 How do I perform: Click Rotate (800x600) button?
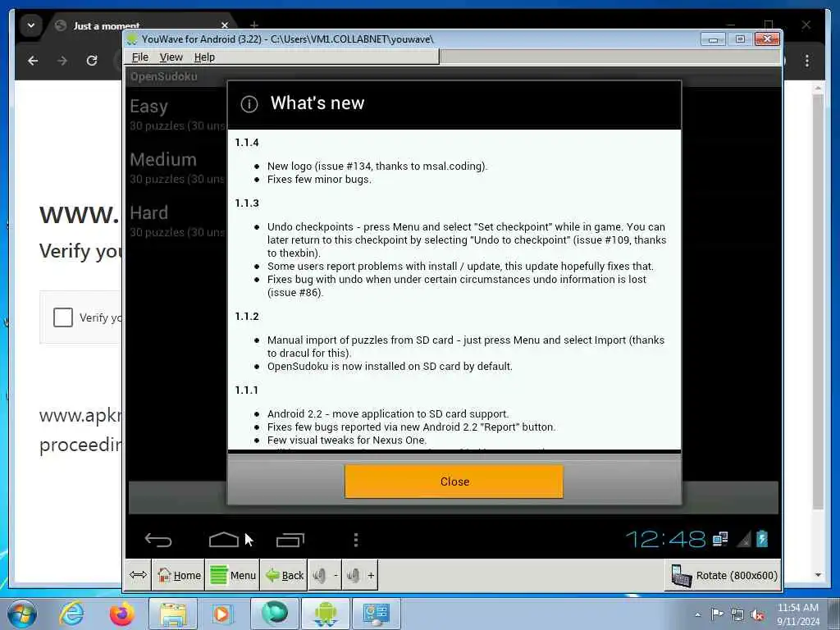pos(723,575)
